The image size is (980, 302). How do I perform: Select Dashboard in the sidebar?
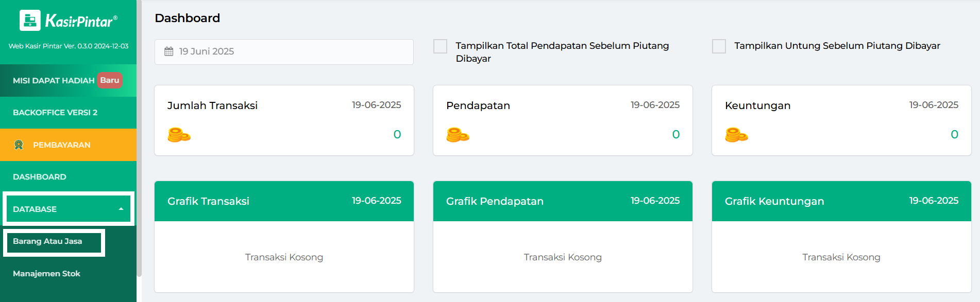[40, 176]
